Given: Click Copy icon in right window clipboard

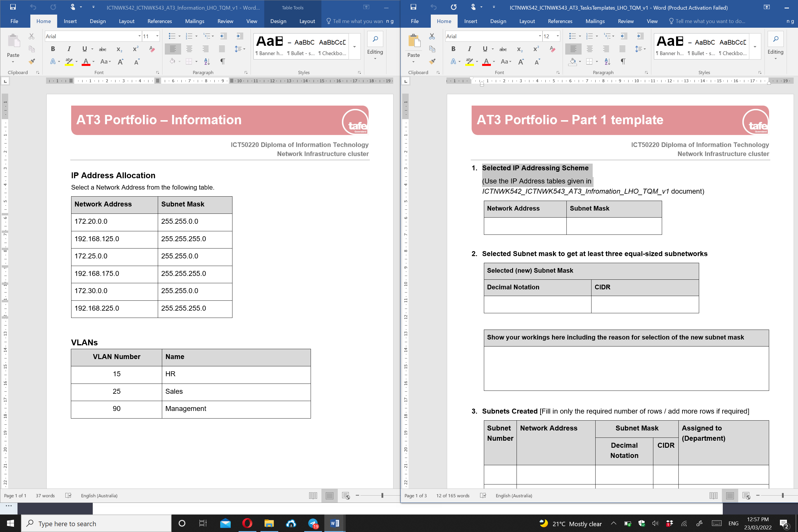Looking at the screenshot, I should 432,49.
